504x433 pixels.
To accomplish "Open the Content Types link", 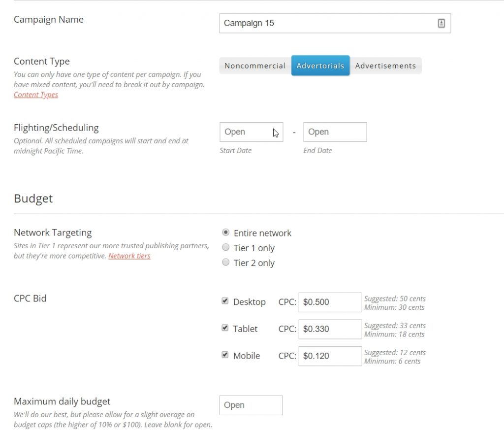I will coord(36,95).
